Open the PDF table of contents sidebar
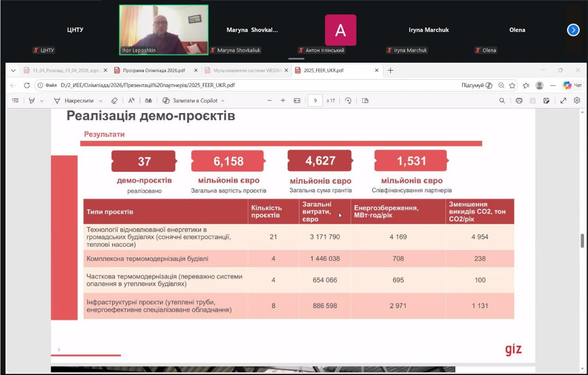Image resolution: width=588 pixels, height=375 pixels. (x=15, y=100)
